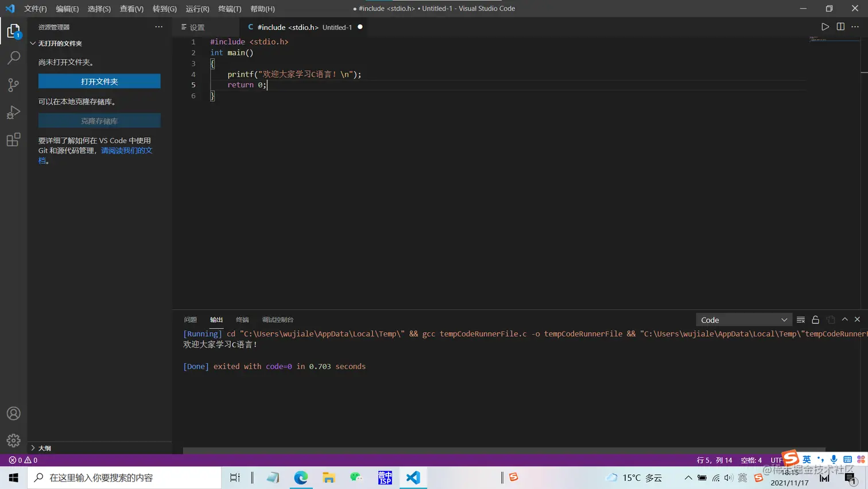This screenshot has width=868, height=489.
Task: Open the Accounts menu icon
Action: point(13,414)
